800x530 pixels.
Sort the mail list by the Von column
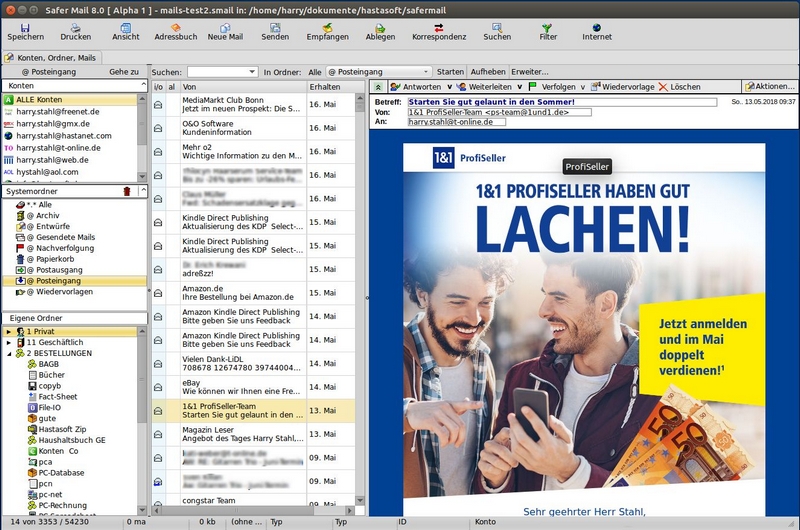coord(243,87)
